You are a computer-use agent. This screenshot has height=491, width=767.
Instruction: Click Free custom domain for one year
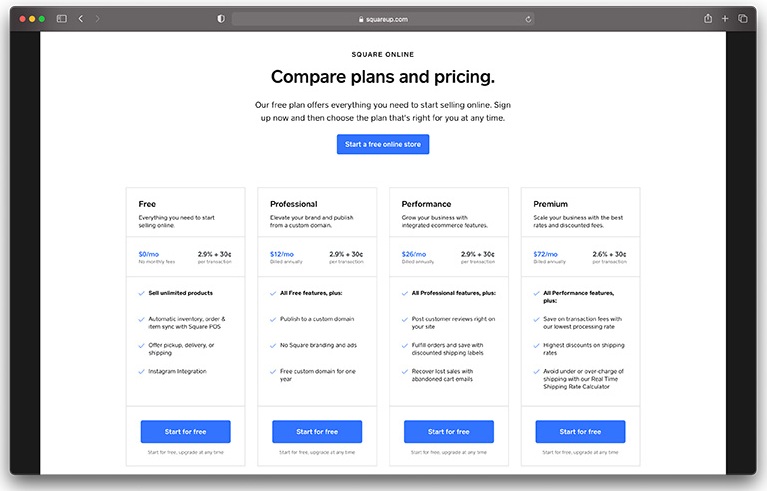pyautogui.click(x=318, y=375)
